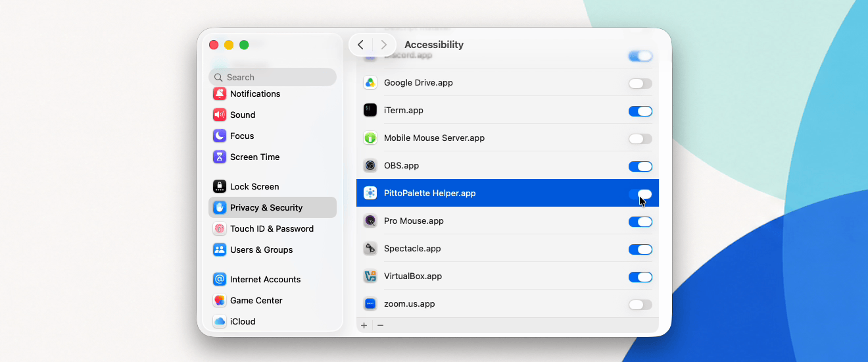
Task: Select the Google Drive.app row text
Action: (418, 83)
